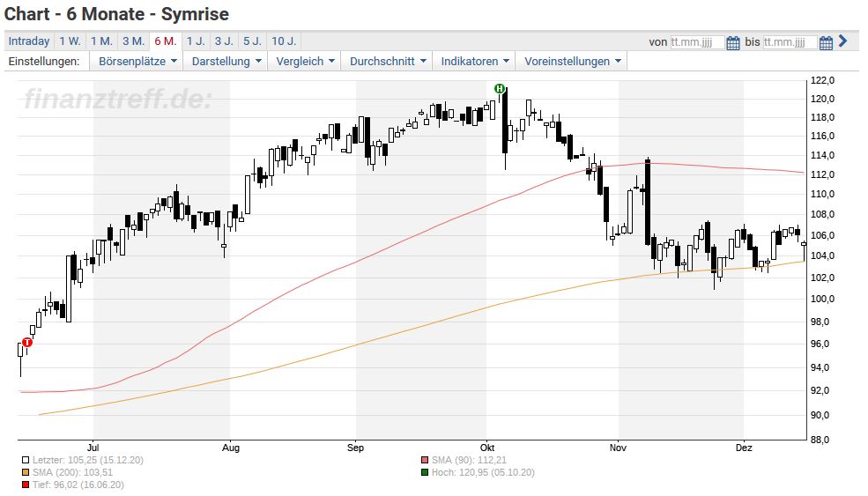Select the 10 J. timeframe tab
The image size is (868, 496).
click(284, 41)
